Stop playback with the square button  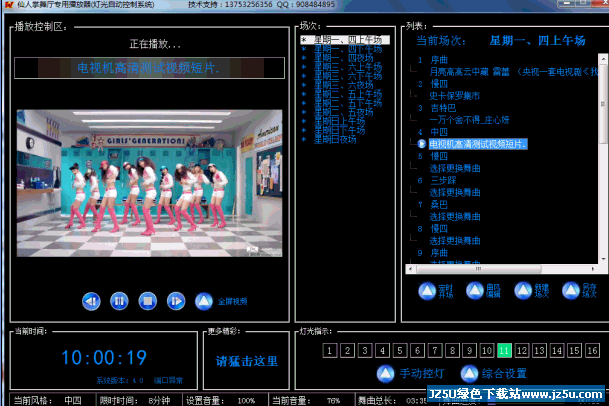coord(148,301)
